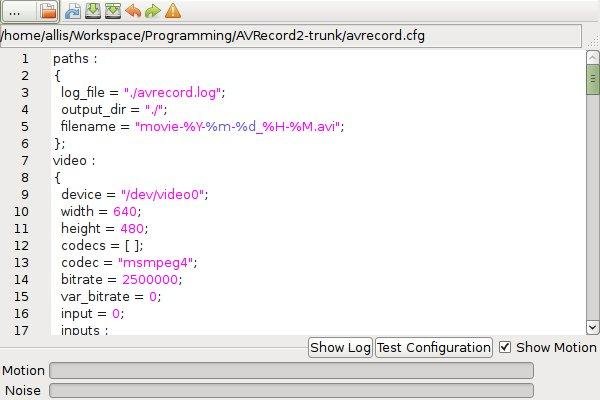
Task: Click the scrollbar up arrow
Action: [x=592, y=58]
